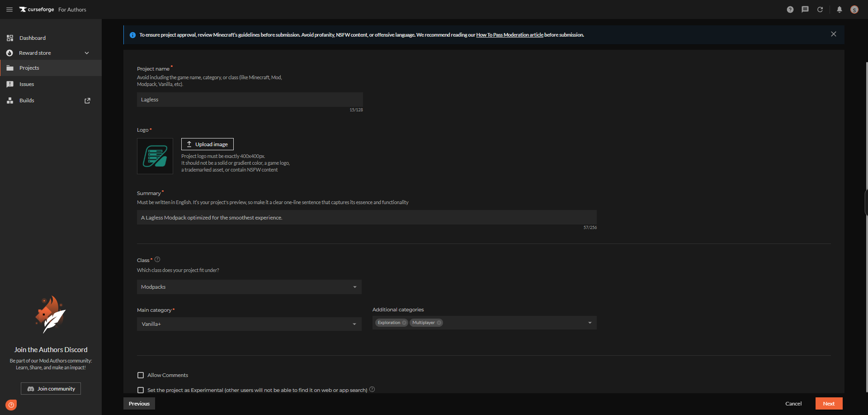Screen dimensions: 868x415
Task: Open the hamburger menu icon
Action: pos(9,10)
